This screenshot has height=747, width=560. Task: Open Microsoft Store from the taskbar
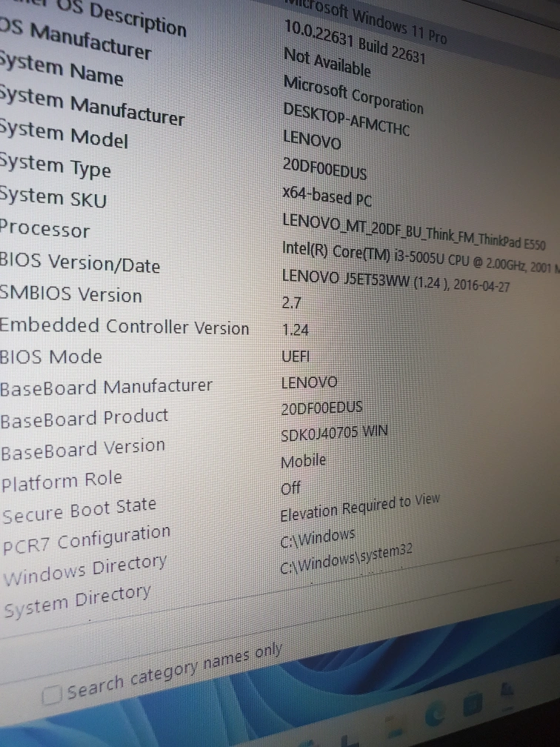[473, 704]
